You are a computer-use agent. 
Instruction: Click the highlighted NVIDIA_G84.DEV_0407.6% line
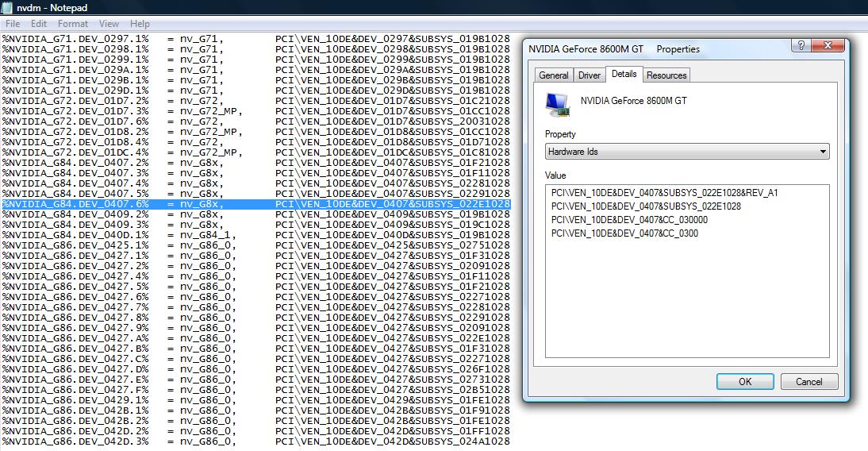tap(255, 204)
